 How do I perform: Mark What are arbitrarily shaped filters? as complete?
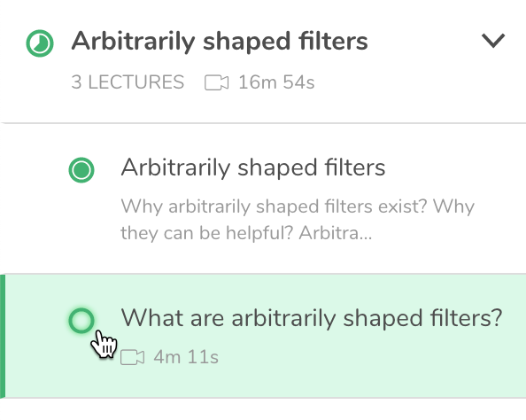[x=81, y=320]
